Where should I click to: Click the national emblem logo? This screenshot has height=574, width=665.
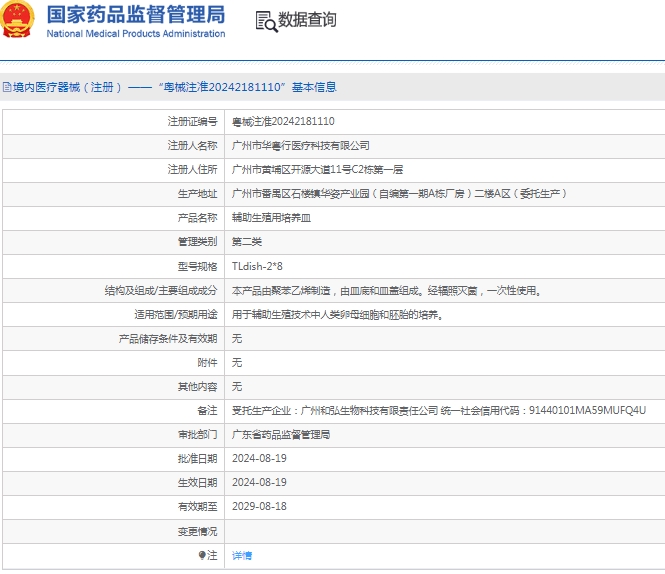pos(17,20)
